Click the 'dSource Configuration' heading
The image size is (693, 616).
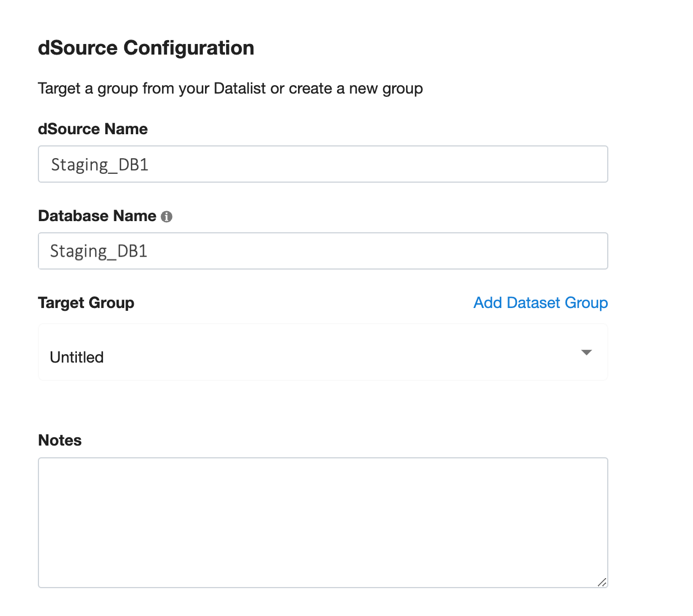(146, 48)
